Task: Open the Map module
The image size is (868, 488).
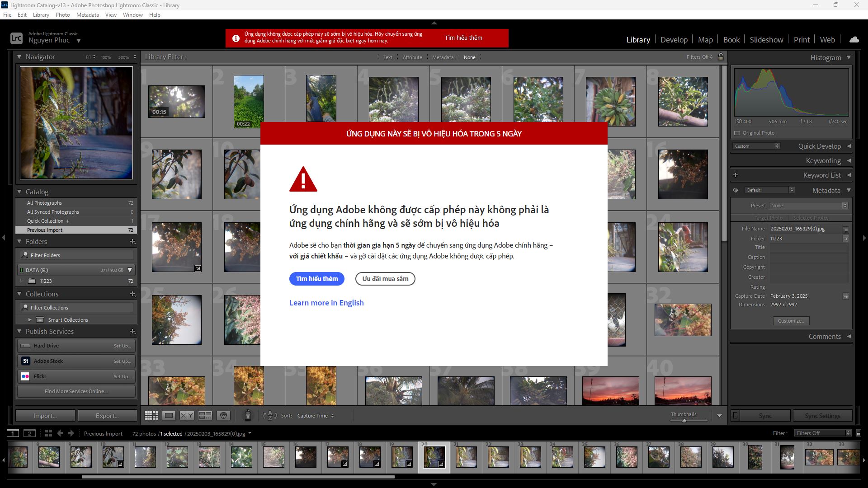Action: point(705,40)
